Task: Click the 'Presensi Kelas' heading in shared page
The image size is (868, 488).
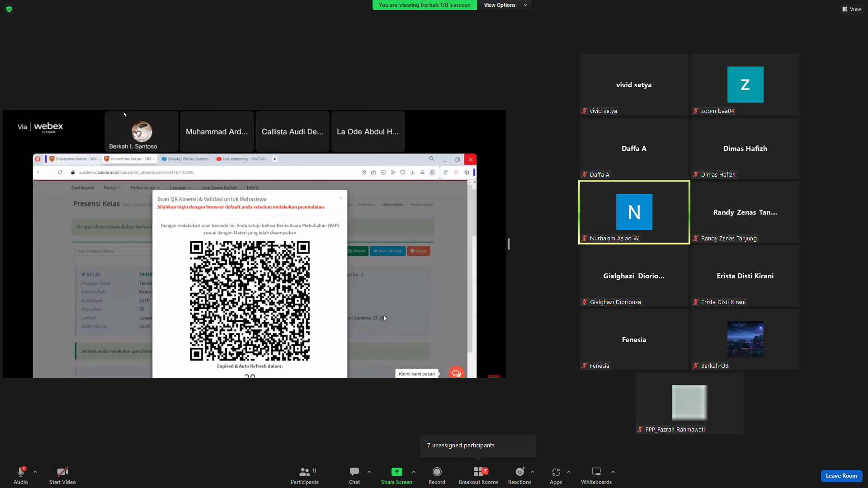Action: [97, 204]
